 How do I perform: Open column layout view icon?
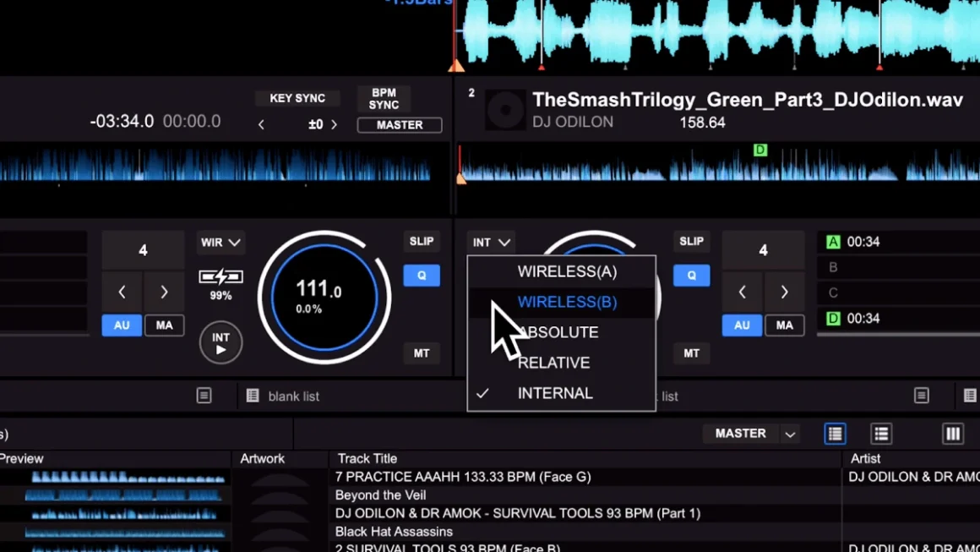point(953,433)
